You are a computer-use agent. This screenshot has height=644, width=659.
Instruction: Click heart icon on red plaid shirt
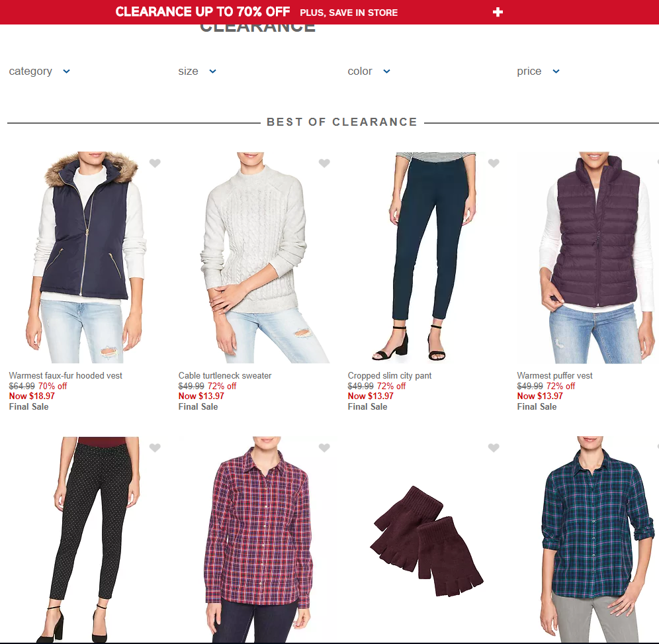(x=324, y=448)
